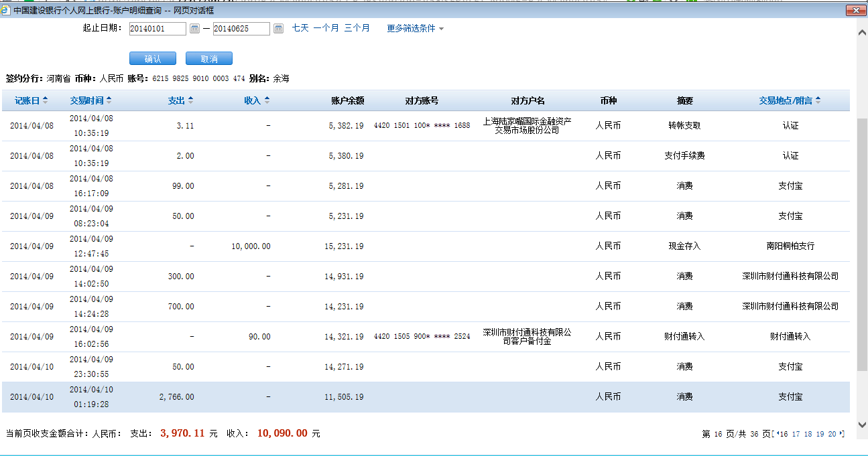Open the end date calendar picker
This screenshot has width=868, height=456.
[x=278, y=29]
